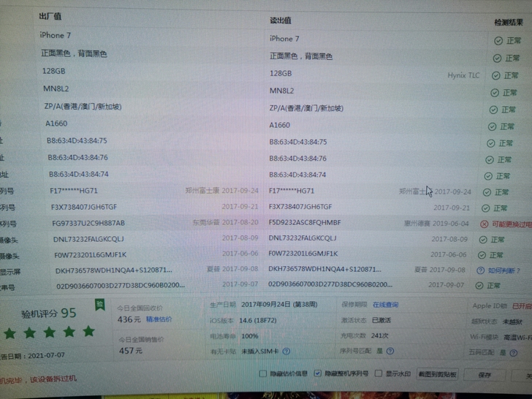Click the check icon in F0W723201L6GMJF1K row
This screenshot has width=532, height=399.
(482, 255)
